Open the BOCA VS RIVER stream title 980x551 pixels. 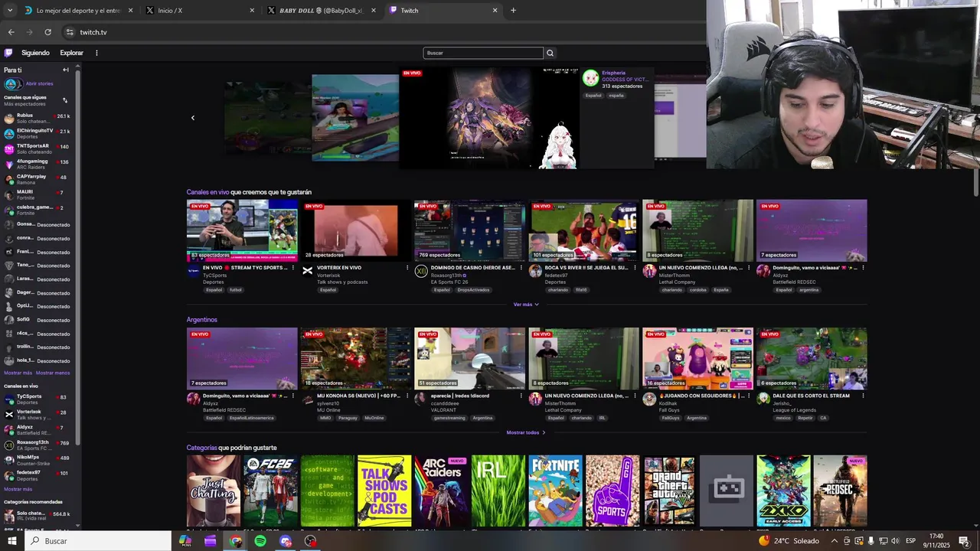pyautogui.click(x=586, y=268)
